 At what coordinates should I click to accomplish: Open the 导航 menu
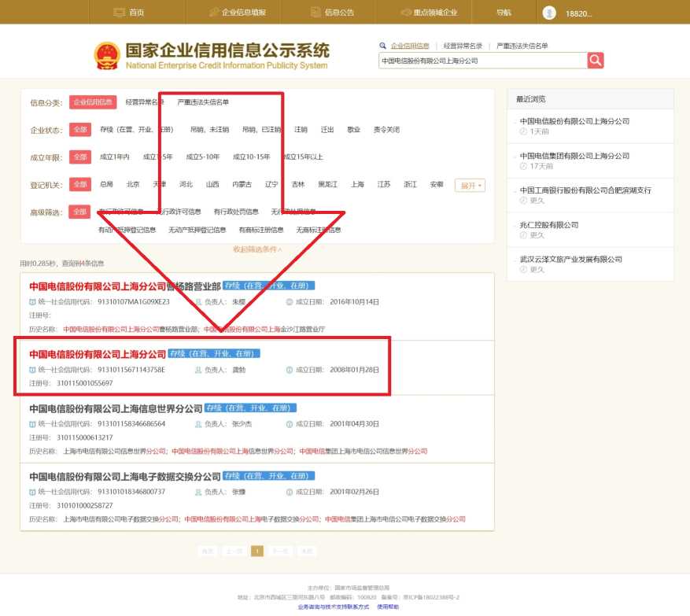(504, 13)
